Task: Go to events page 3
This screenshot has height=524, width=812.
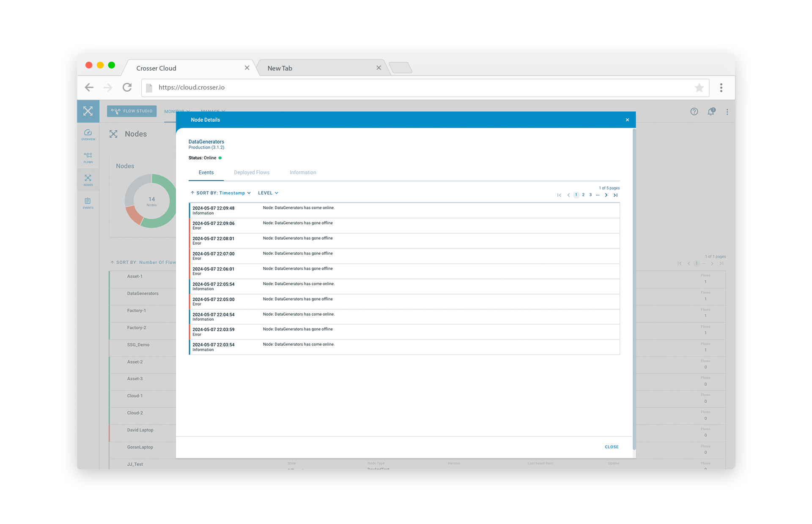Action: [x=590, y=195]
